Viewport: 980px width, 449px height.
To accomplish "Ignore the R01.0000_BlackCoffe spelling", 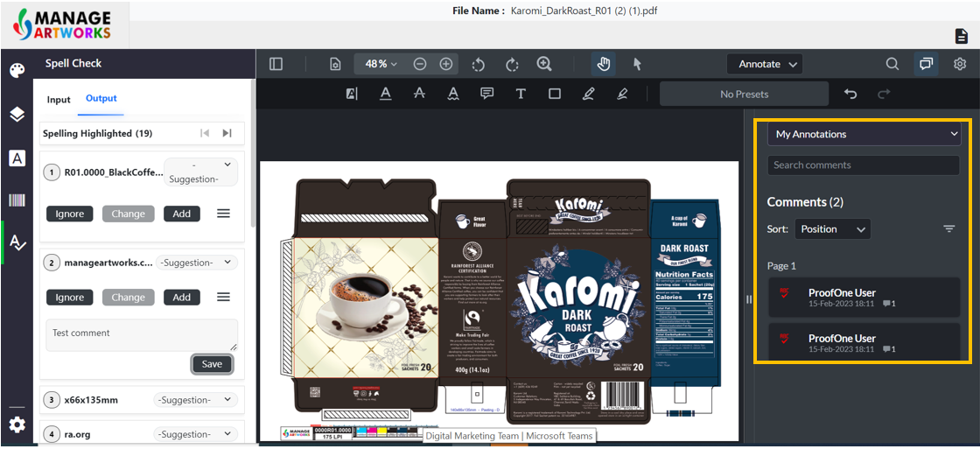I will (69, 214).
